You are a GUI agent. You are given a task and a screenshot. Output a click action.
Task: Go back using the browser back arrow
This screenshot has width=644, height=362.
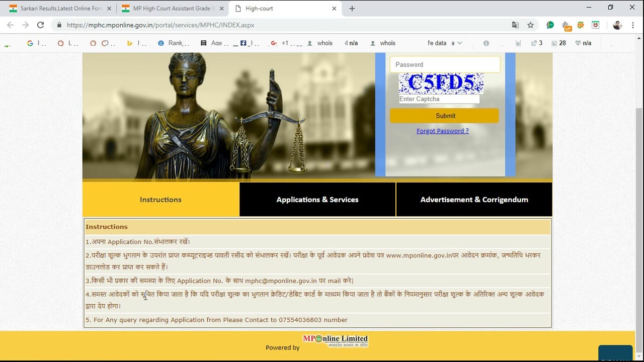click(10, 25)
